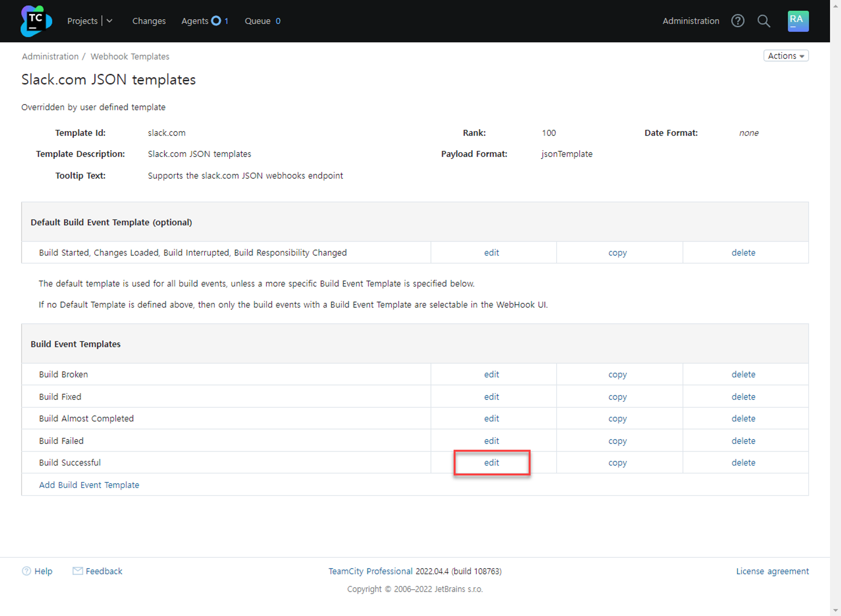Copy the Build Failed template

pos(618,441)
